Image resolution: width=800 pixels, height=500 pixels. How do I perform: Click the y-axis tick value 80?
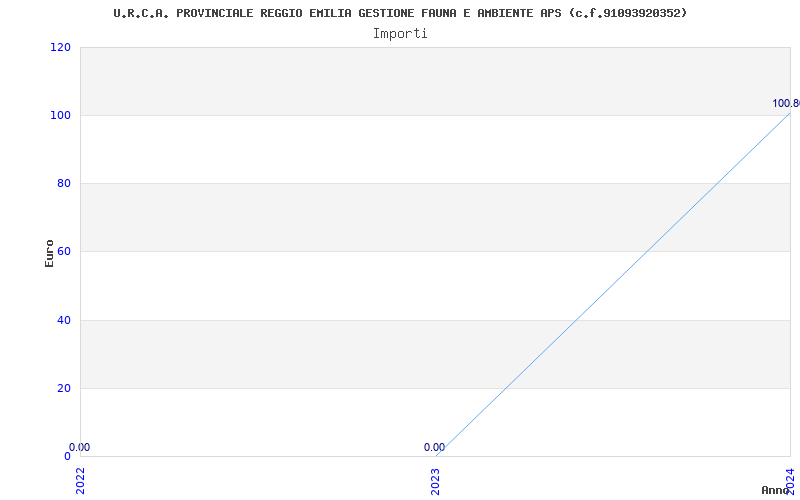64,183
